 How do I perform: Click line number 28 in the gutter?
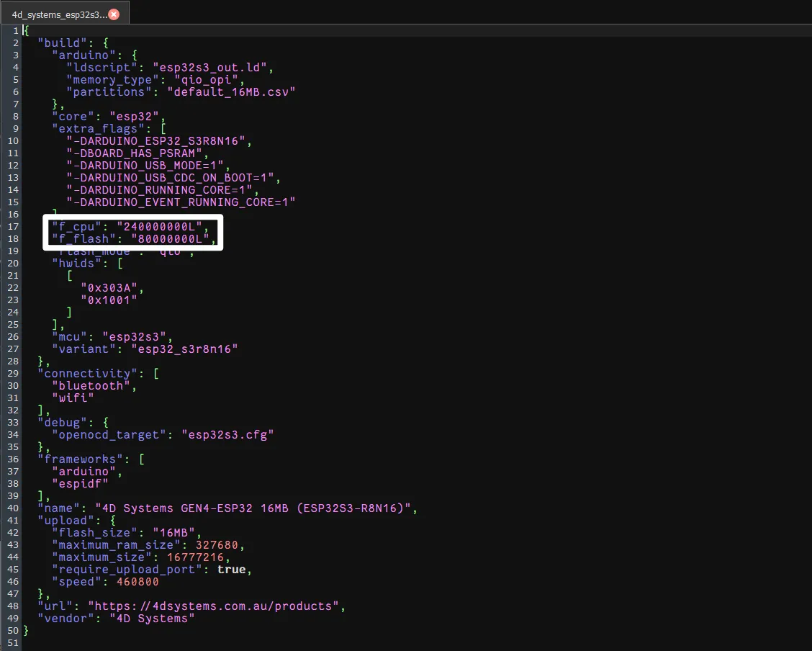pyautogui.click(x=13, y=361)
